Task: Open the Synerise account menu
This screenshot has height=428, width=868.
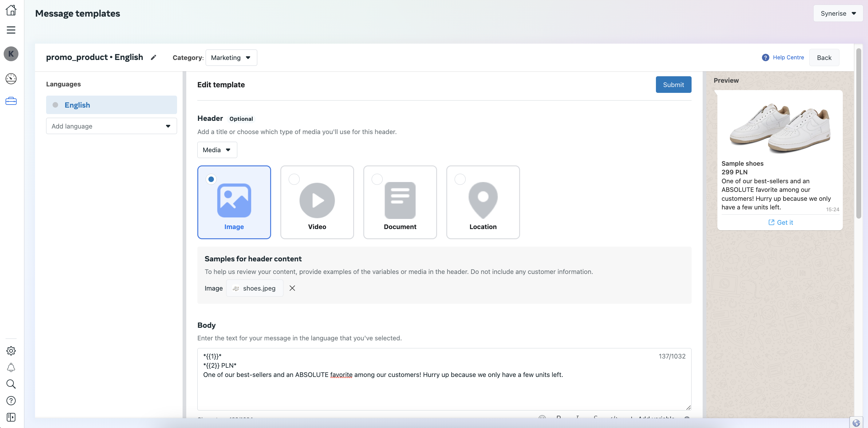Action: pos(838,14)
